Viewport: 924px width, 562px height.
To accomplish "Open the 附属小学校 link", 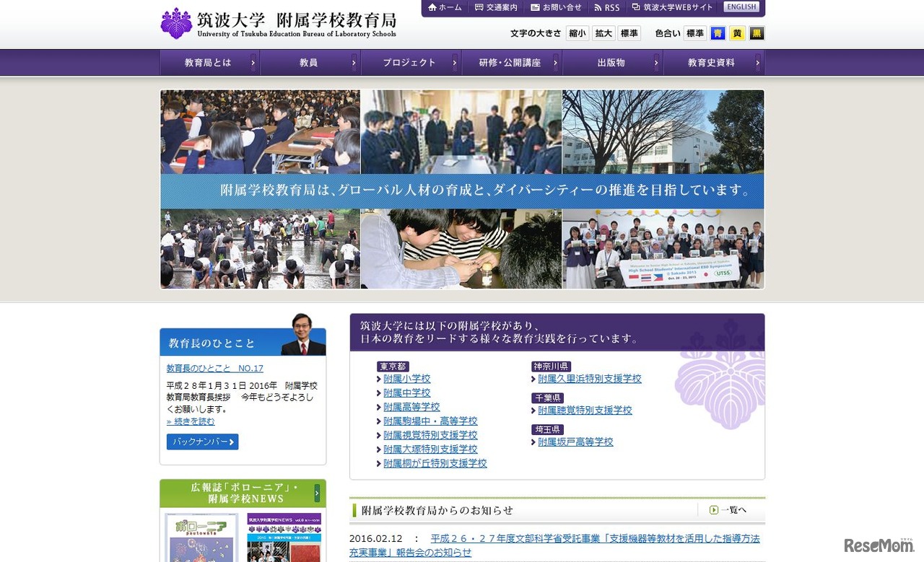I will pyautogui.click(x=406, y=379).
